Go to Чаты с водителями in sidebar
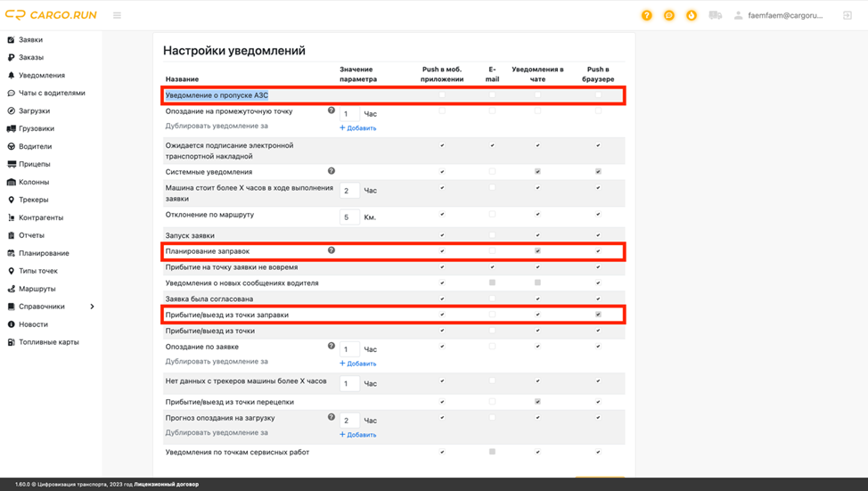Screen dimensions: 868x491 (x=52, y=93)
